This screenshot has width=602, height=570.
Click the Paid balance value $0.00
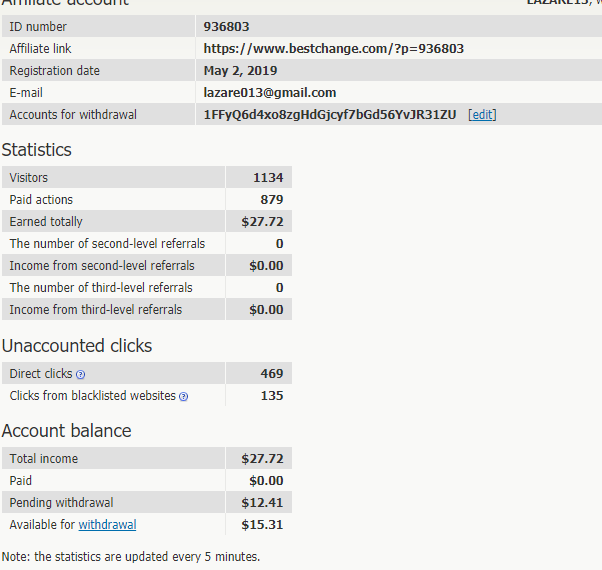point(266,481)
